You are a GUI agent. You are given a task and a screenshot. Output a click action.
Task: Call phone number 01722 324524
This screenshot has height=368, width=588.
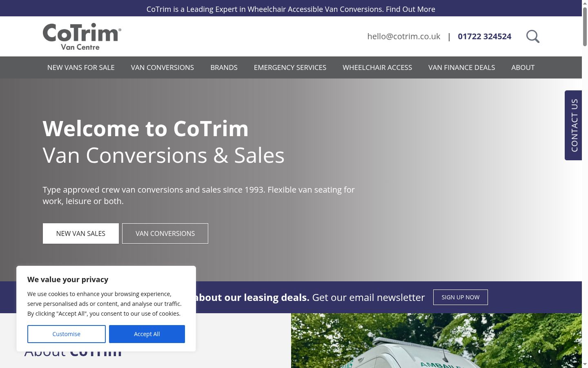(485, 36)
